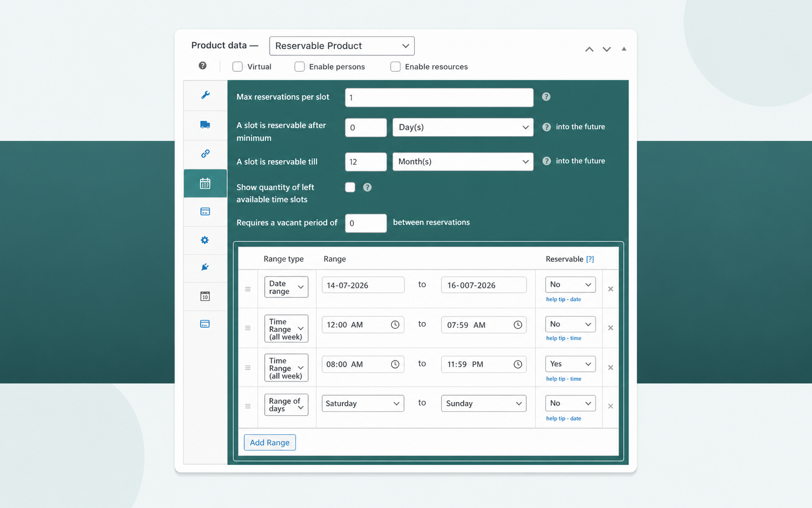
Task: Edit the 14-07-2026 start date field
Action: pos(363,285)
